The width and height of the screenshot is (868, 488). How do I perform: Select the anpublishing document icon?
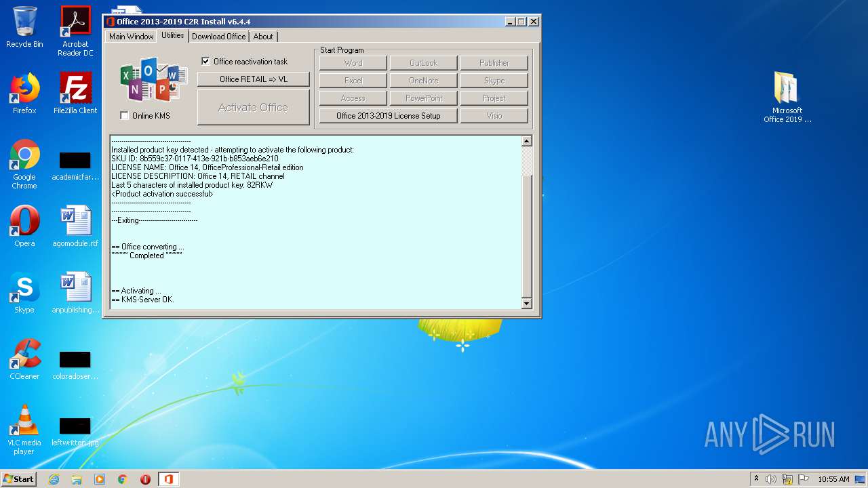click(x=75, y=293)
